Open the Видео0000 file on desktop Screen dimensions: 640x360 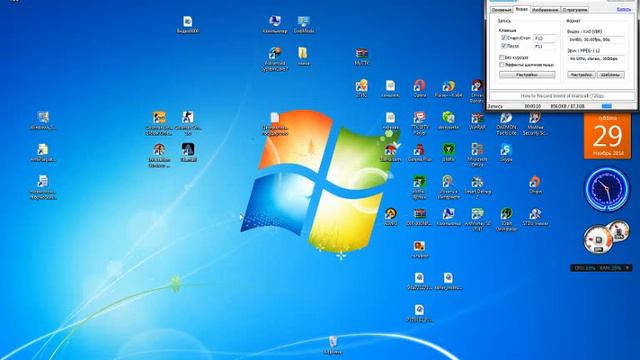tap(188, 24)
